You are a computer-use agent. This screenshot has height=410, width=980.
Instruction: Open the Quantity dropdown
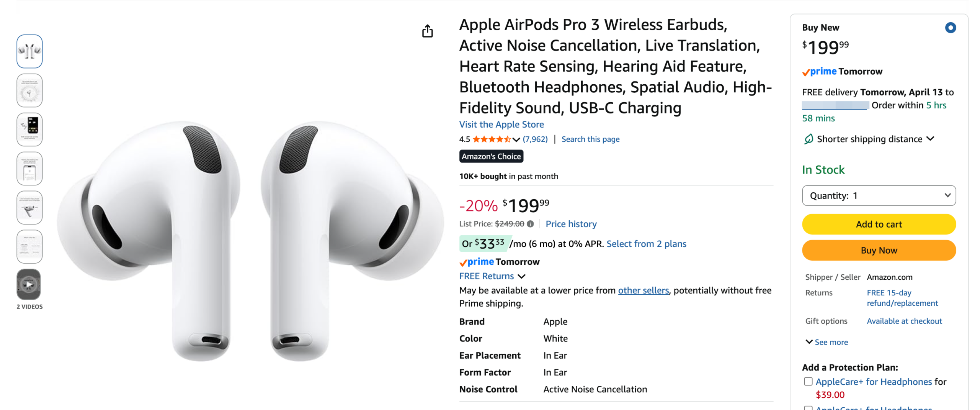click(879, 195)
